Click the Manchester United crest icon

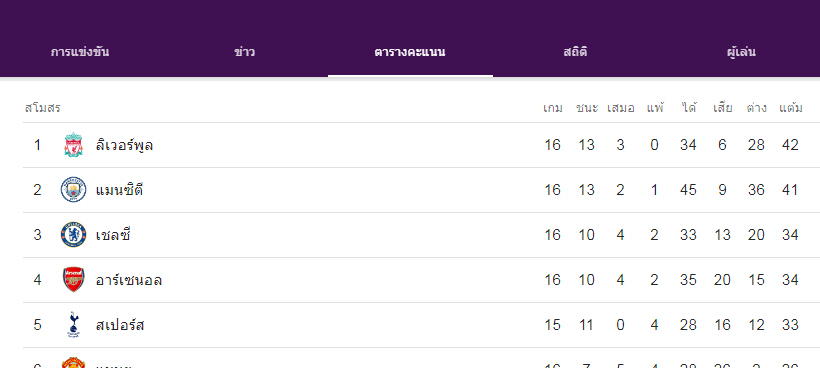[x=73, y=362]
